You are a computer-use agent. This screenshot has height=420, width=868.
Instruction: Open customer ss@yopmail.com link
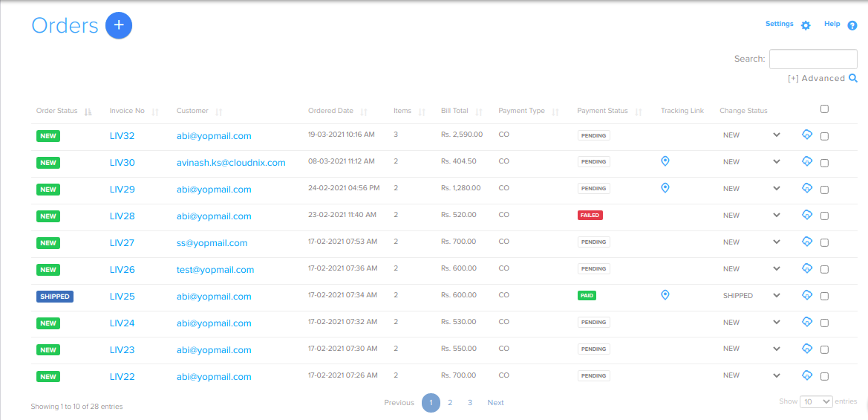[212, 242]
